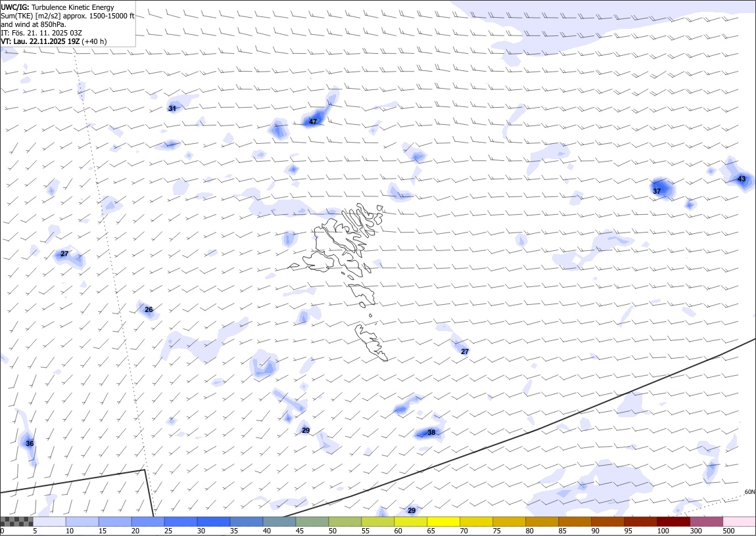Click the 'and wind at 850hPa.' text
The height and width of the screenshot is (536, 756).
[34, 24]
